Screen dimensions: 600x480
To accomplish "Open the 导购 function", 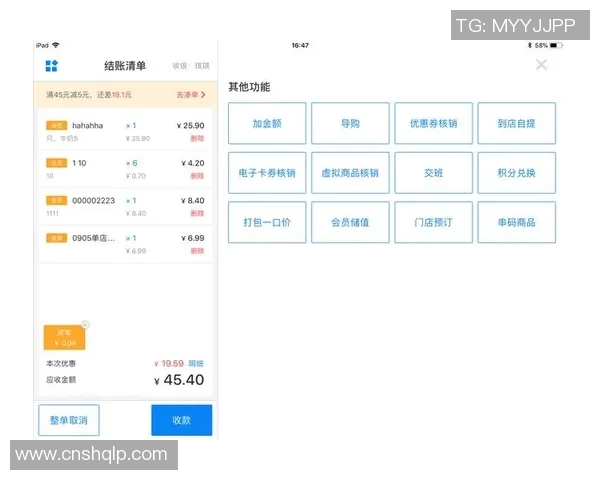I will pos(350,123).
